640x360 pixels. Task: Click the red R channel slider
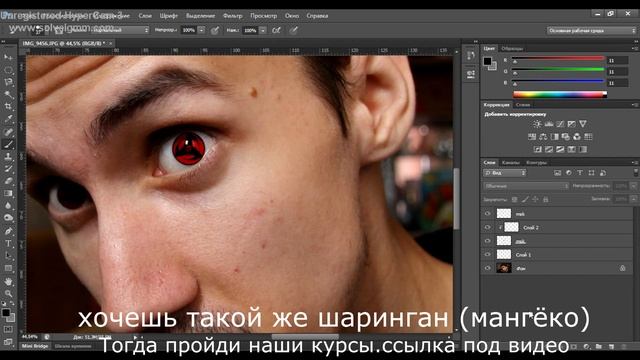pos(558,60)
